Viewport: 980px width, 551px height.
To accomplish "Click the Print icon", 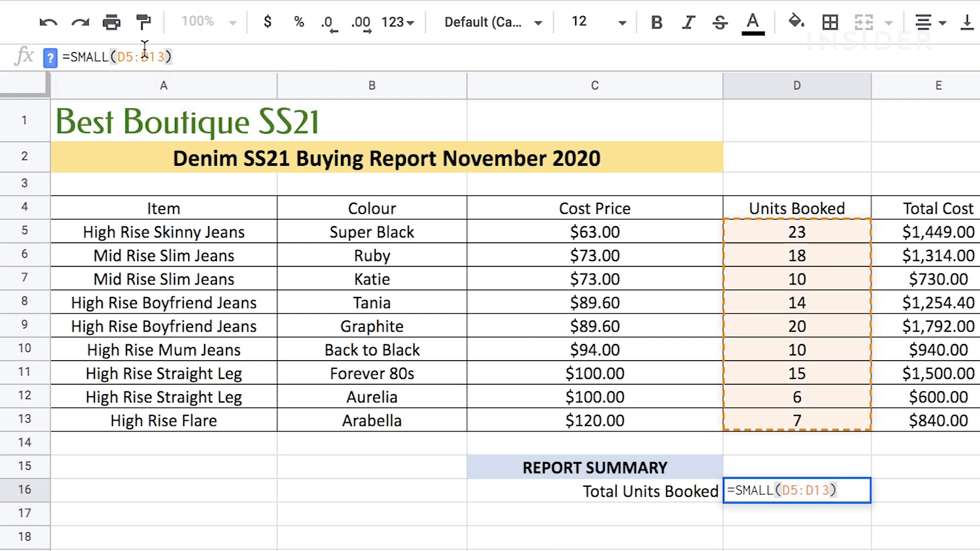I will [111, 22].
